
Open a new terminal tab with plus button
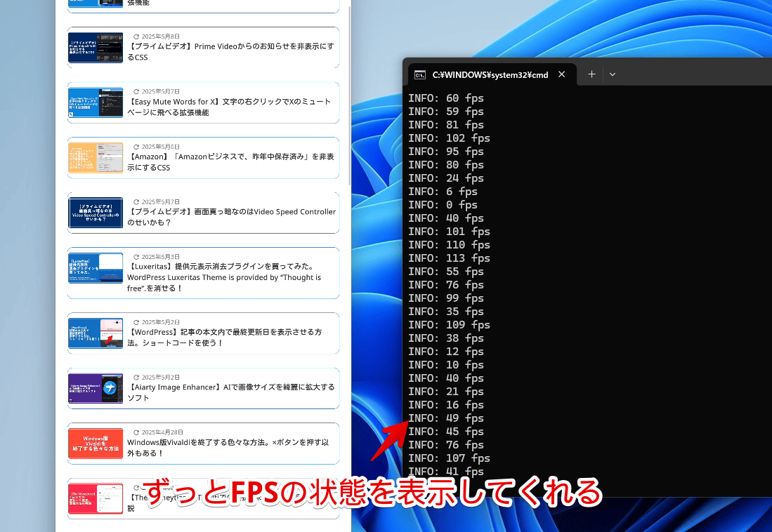591,74
